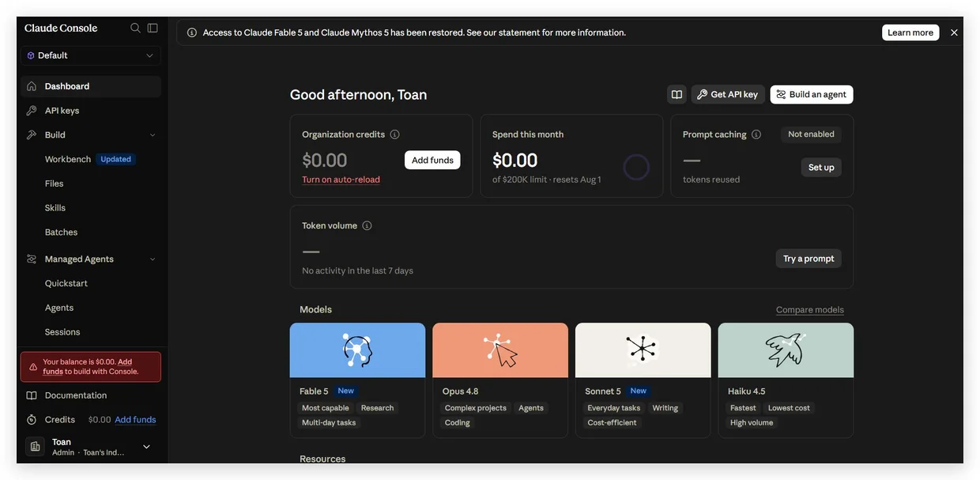
Task: Open the search icon in sidebar header
Action: (x=135, y=28)
